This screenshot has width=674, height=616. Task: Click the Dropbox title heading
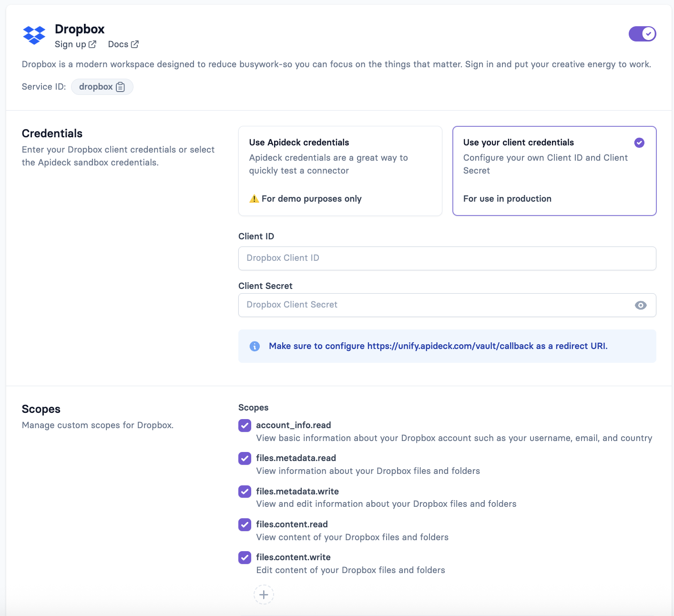(80, 29)
